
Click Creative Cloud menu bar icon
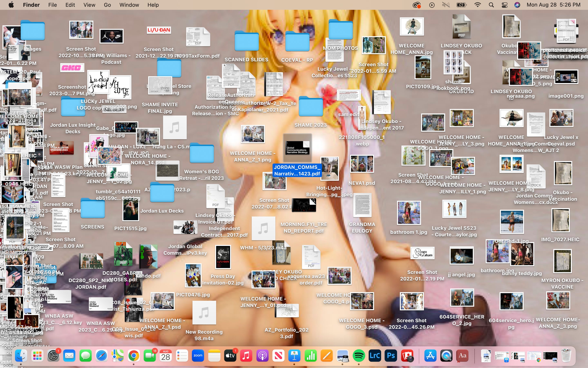(417, 5)
